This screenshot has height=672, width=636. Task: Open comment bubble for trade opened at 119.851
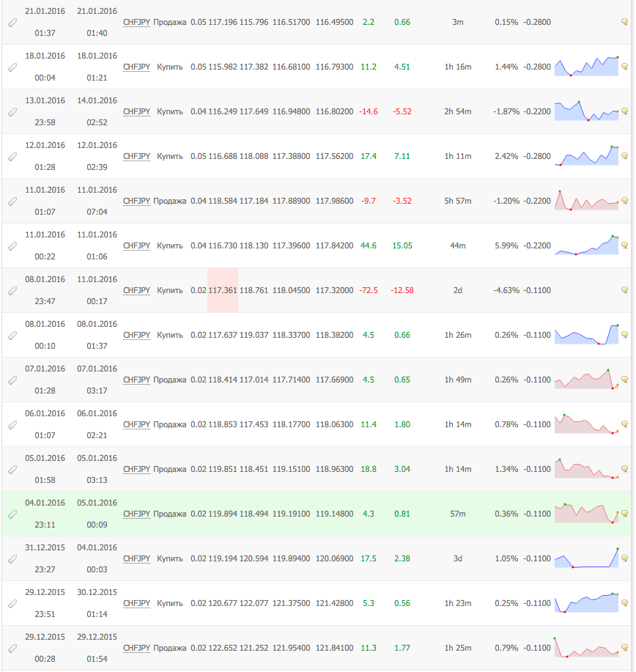point(624,469)
